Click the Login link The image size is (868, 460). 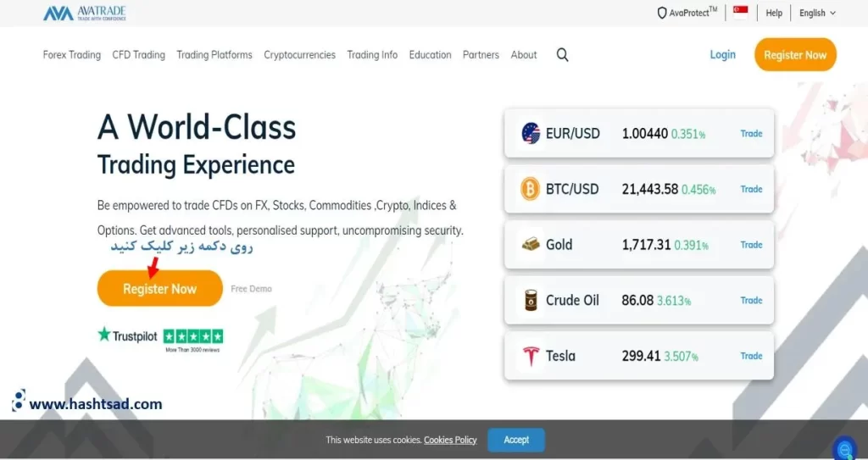[722, 55]
